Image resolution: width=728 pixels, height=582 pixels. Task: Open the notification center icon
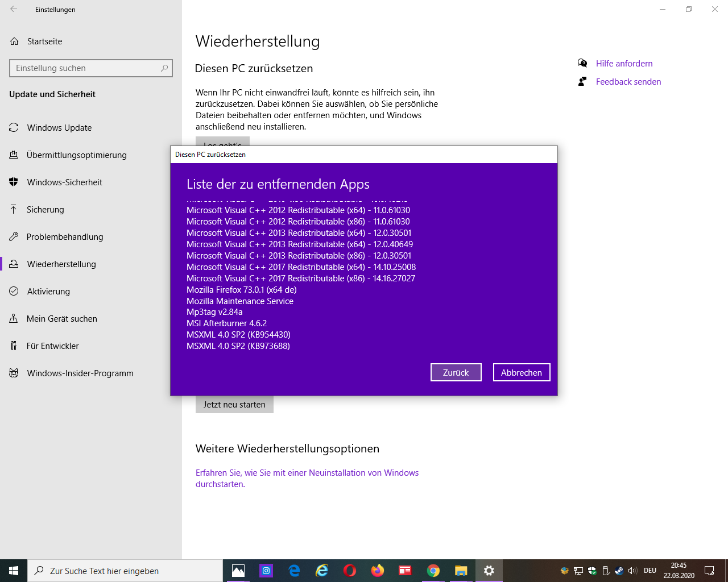point(709,571)
